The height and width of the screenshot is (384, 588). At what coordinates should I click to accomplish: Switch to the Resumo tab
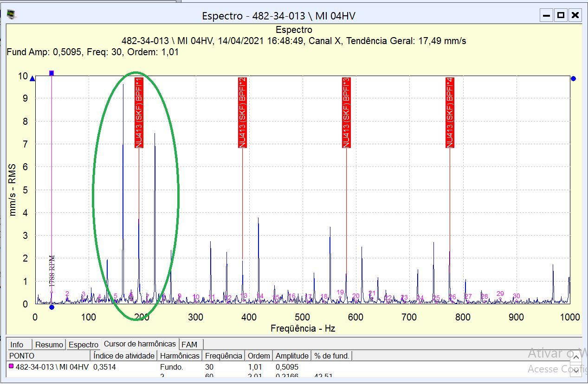pyautogui.click(x=49, y=345)
